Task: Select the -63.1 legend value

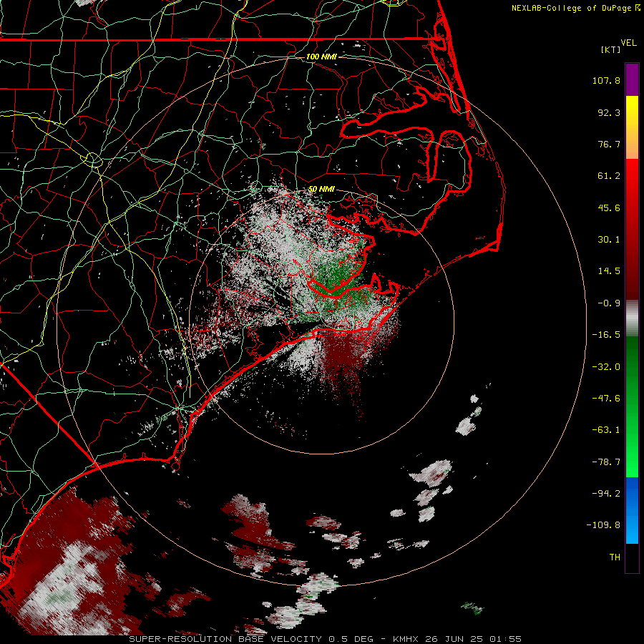Action: (606, 430)
